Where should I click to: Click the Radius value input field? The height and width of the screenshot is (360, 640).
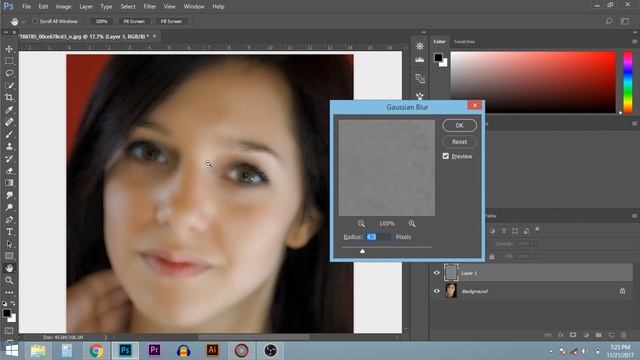coord(378,237)
